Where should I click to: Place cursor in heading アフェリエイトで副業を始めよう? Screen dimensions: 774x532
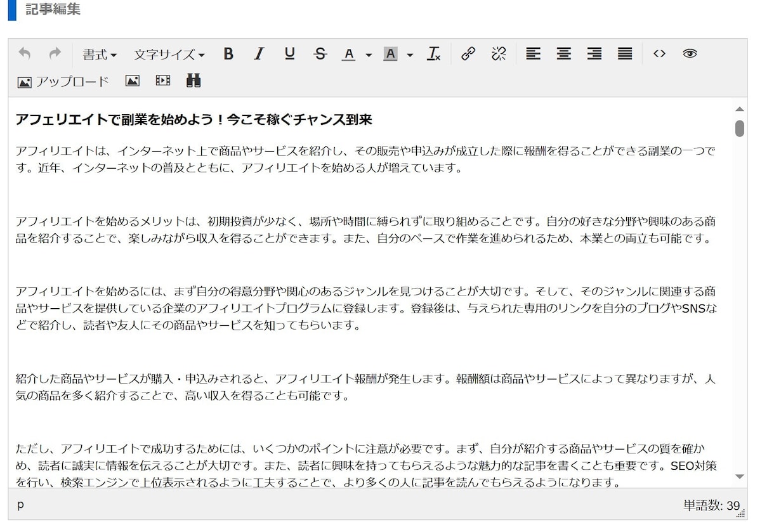coord(193,120)
